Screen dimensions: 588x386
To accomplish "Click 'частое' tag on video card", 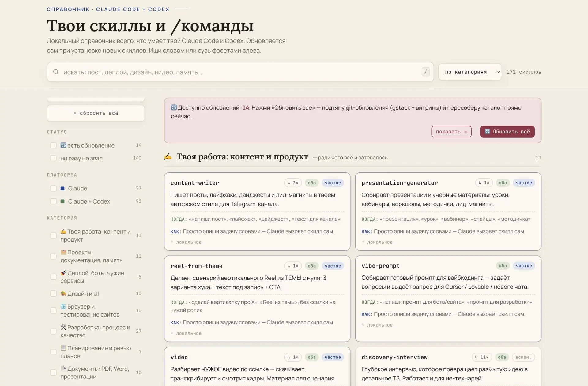I will tap(333, 357).
